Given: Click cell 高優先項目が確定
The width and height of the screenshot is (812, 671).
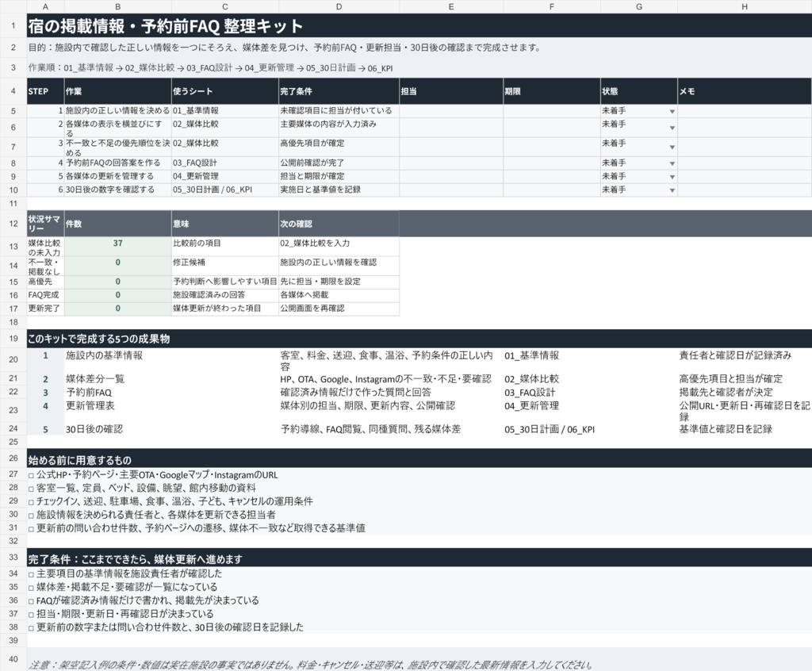Looking at the screenshot, I should click(339, 147).
